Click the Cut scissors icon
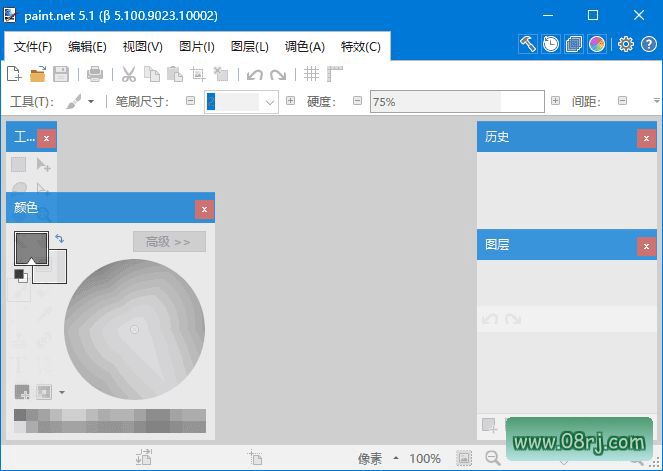This screenshot has height=471, width=663. (129, 74)
